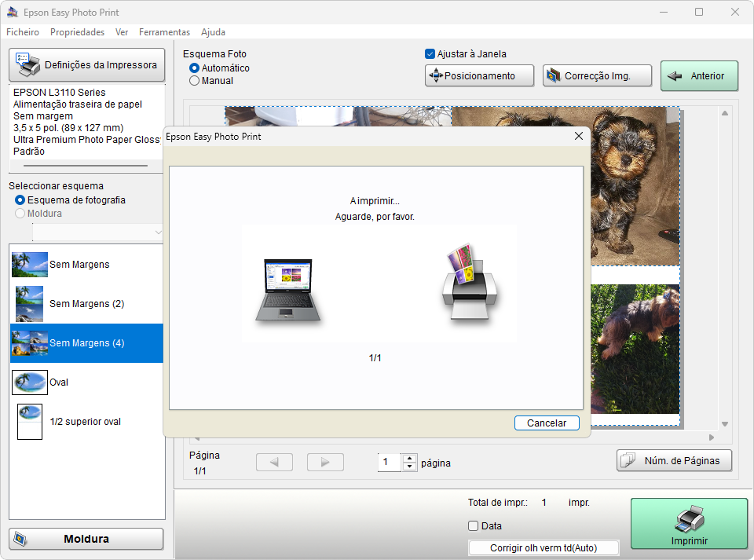This screenshot has height=560, width=754.
Task: Cancel the printing job
Action: click(x=547, y=423)
